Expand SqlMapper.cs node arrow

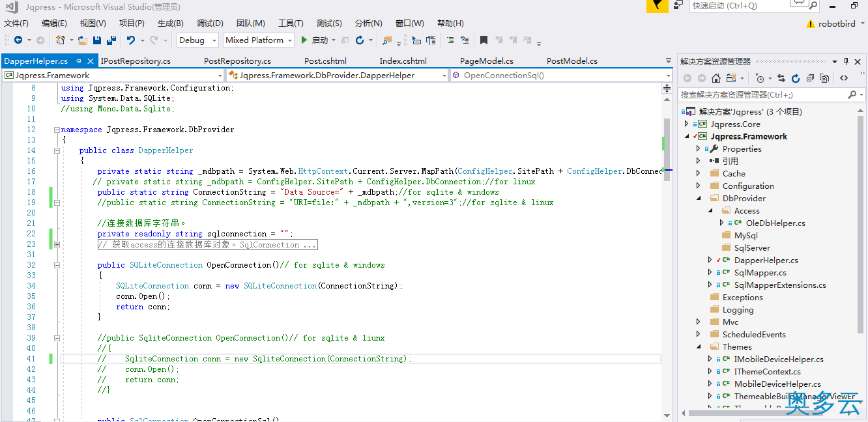pos(710,273)
